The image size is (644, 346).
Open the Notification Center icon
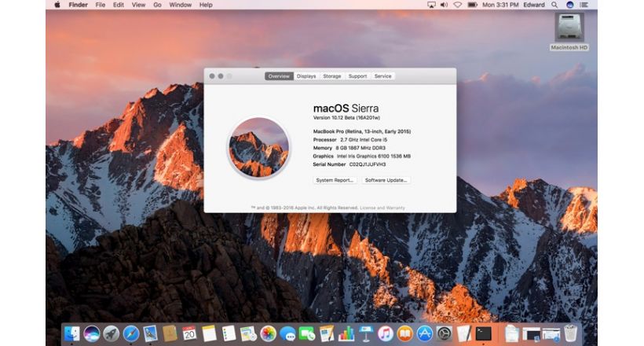coord(584,5)
